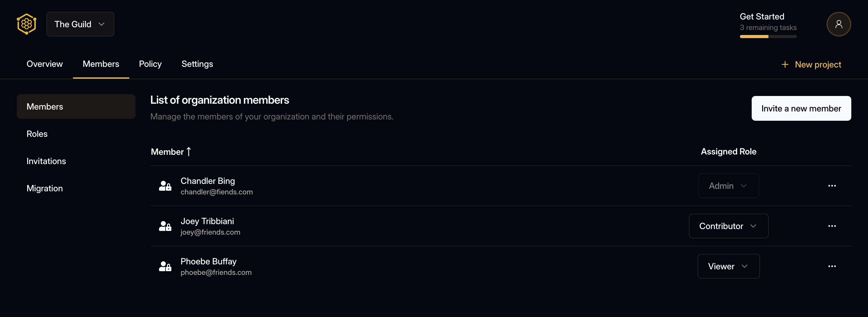Click the Get Started progress bar
The width and height of the screenshot is (868, 317).
pos(768,37)
